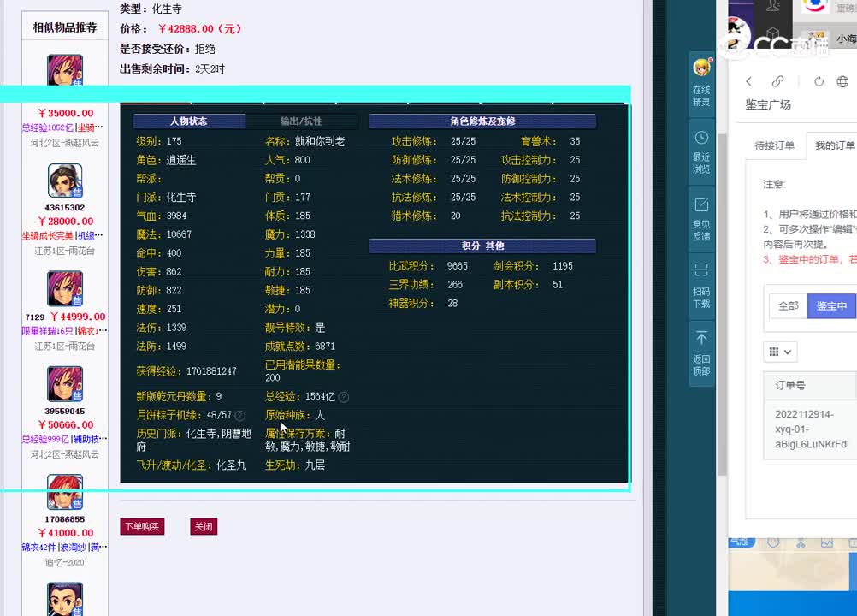Viewport: 857px width, 616px height.
Task: Click the 相似物品推荐 heading
Action: [64, 28]
